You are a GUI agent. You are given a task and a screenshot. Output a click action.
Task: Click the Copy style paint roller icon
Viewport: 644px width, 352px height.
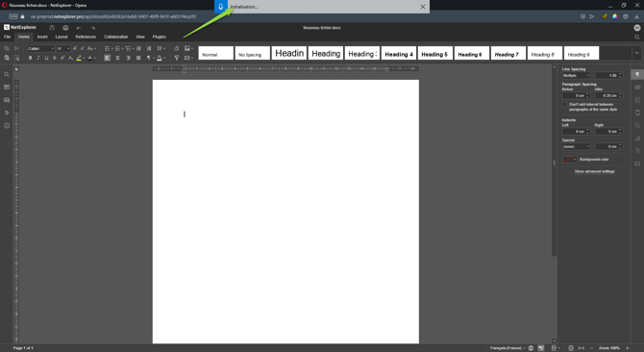pyautogui.click(x=177, y=58)
